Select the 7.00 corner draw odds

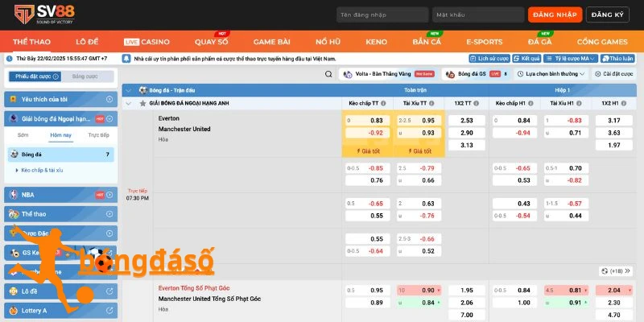coord(467,315)
